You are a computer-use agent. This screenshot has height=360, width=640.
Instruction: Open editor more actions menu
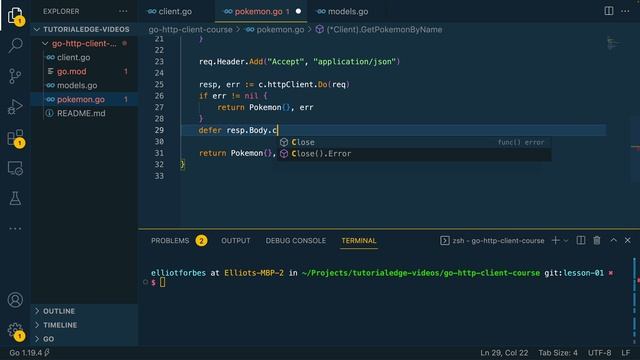(x=625, y=11)
